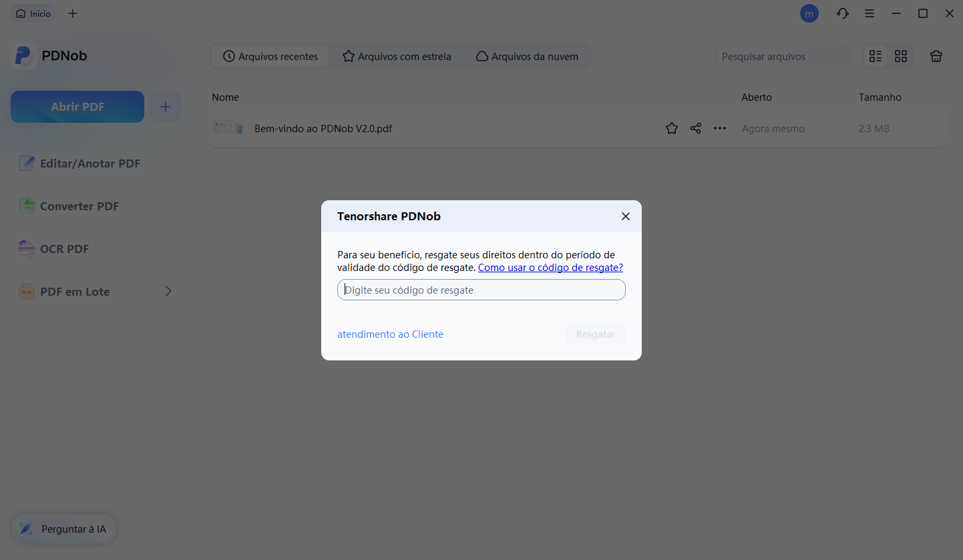The height and width of the screenshot is (560, 963).
Task: Close the Tenorshare PDNob dialog
Action: tap(625, 216)
